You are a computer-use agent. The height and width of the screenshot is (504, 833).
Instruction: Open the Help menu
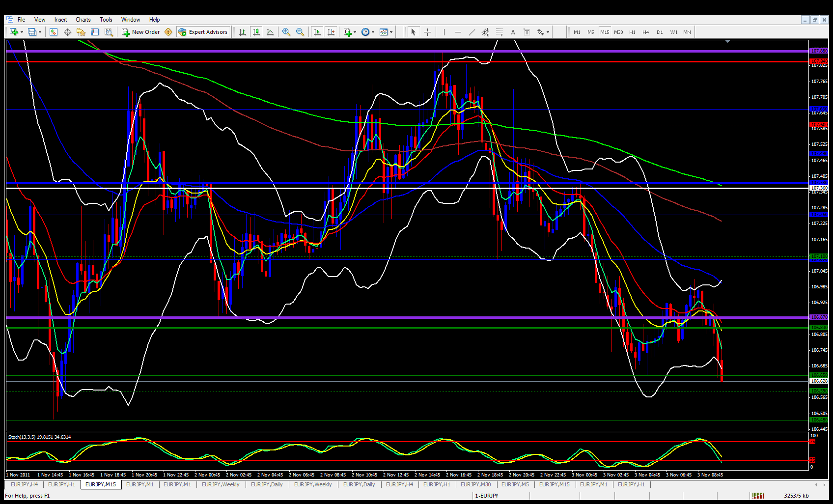tap(155, 20)
